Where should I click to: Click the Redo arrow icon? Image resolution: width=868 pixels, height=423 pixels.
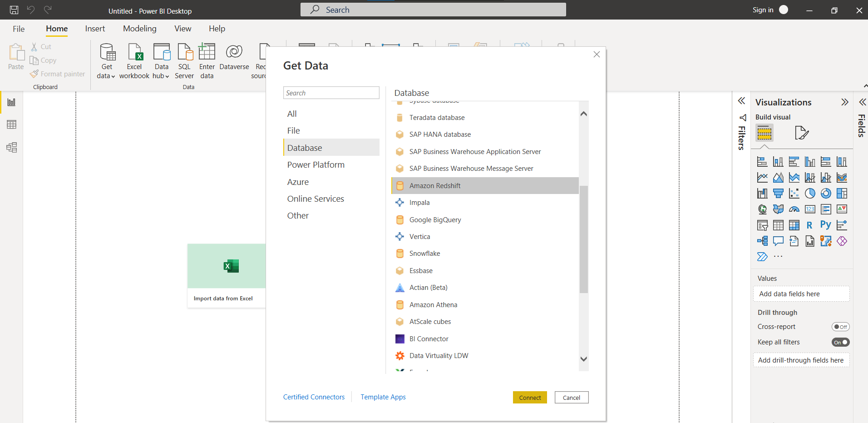48,10
